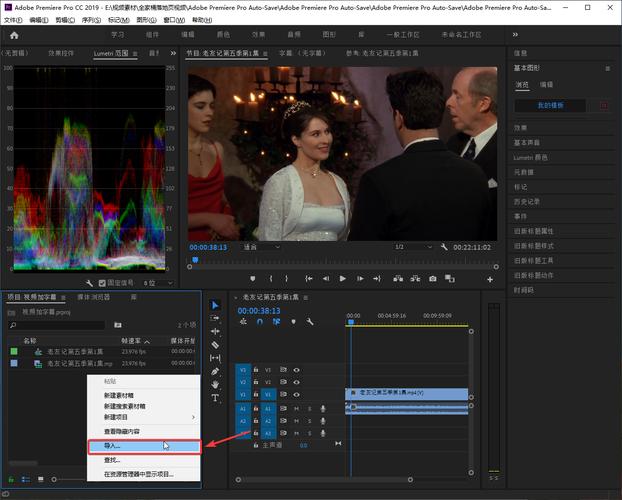Select the Ripple Edit tool
The image size is (622, 500).
(x=215, y=331)
